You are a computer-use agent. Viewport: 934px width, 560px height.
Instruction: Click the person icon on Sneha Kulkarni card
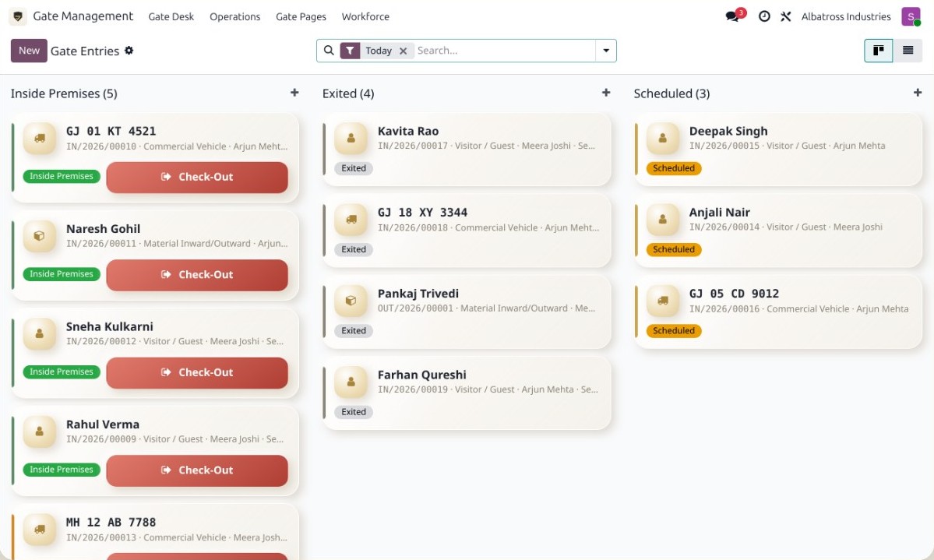[39, 333]
